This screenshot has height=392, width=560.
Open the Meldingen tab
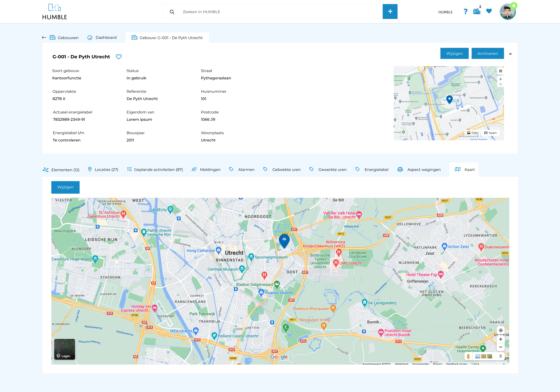206,169
